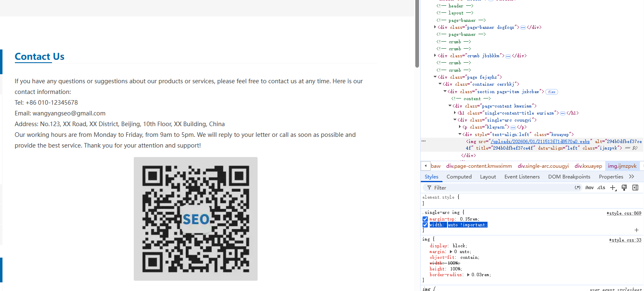Collapse the page-content kmwximm div node
644x291 pixels.
(450, 106)
